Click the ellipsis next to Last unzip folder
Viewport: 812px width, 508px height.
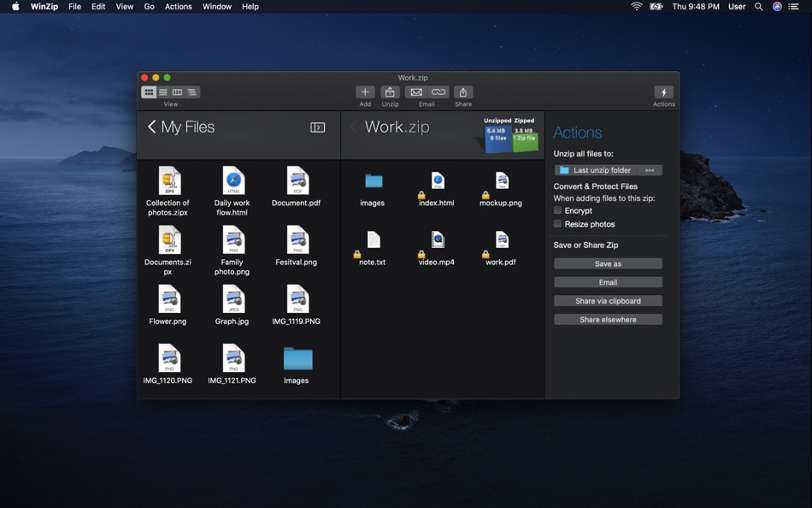click(x=650, y=170)
